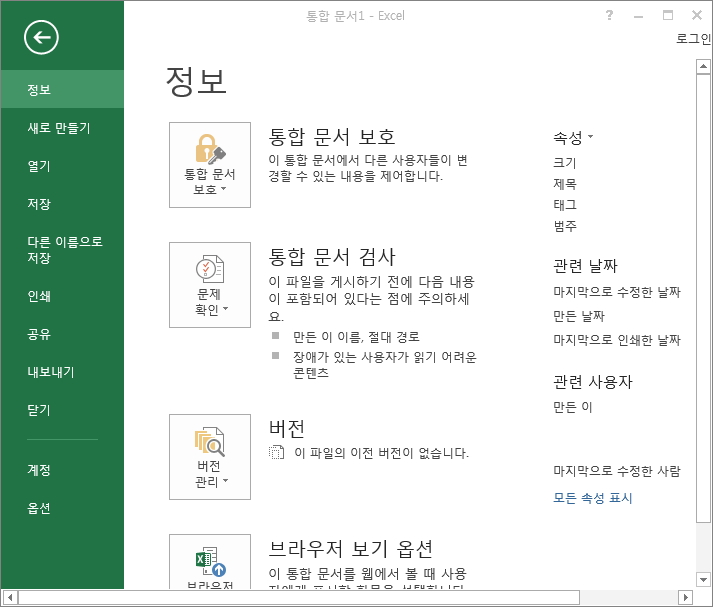Click the 제목 property field

(x=565, y=184)
